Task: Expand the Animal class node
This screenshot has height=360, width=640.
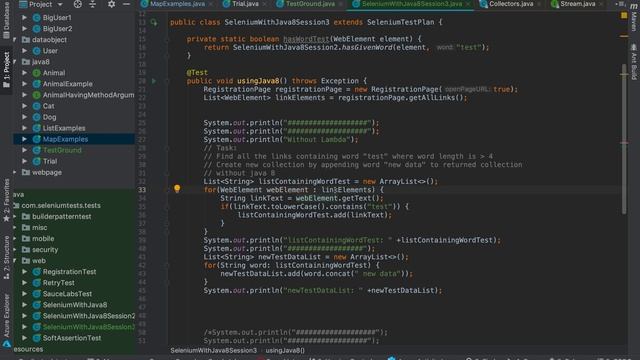Action: coord(24,73)
